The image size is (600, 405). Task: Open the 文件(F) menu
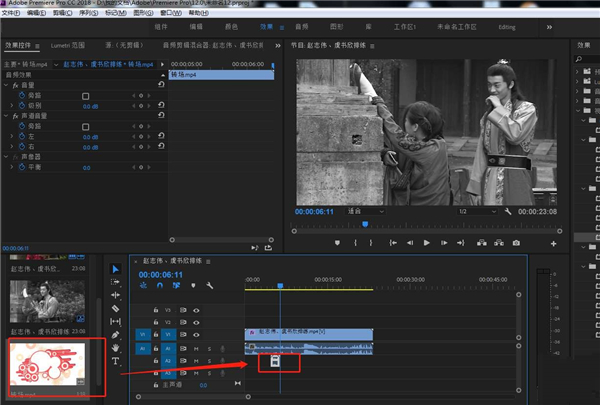11,13
